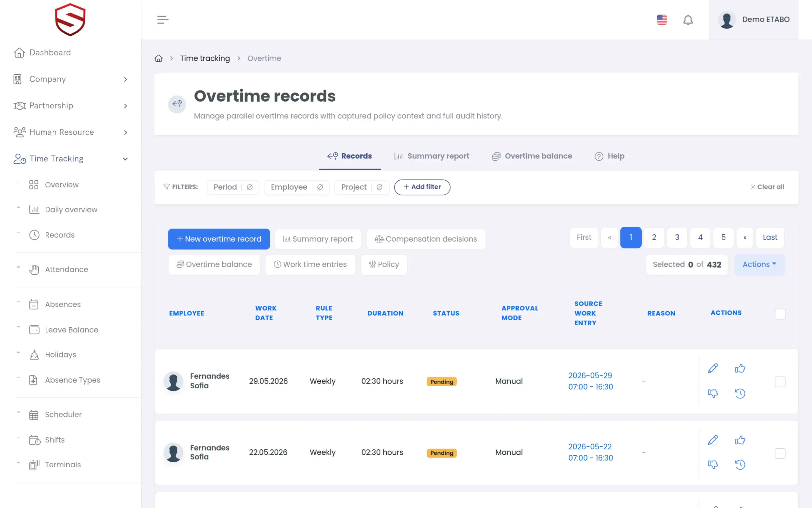The image size is (812, 508).
Task: Approve the 29.05.2026 record with thumbs up
Action: 740,368
